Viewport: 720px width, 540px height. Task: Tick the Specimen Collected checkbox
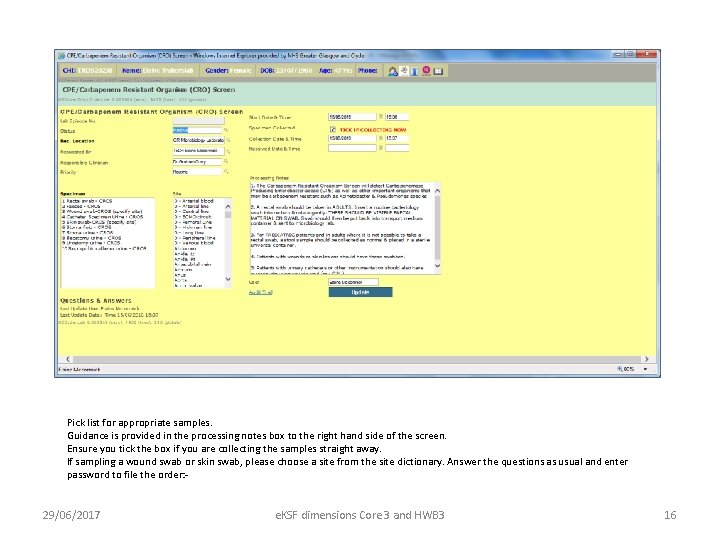(x=333, y=129)
